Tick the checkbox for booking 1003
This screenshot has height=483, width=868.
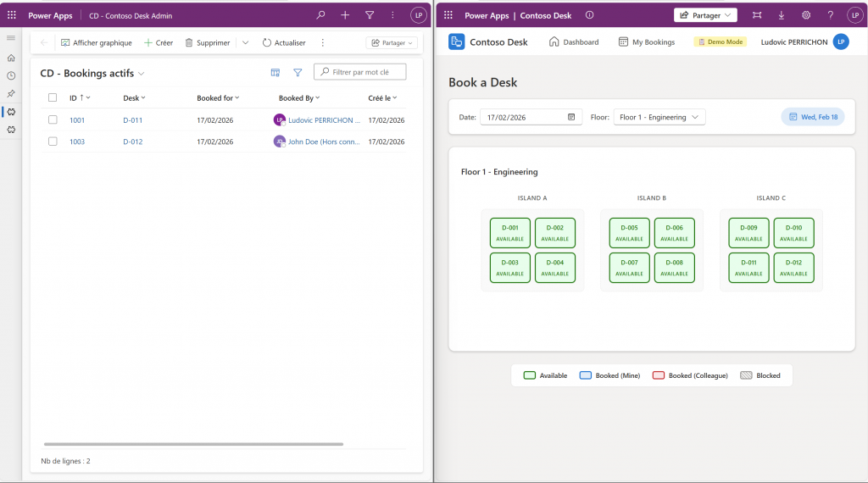(53, 142)
